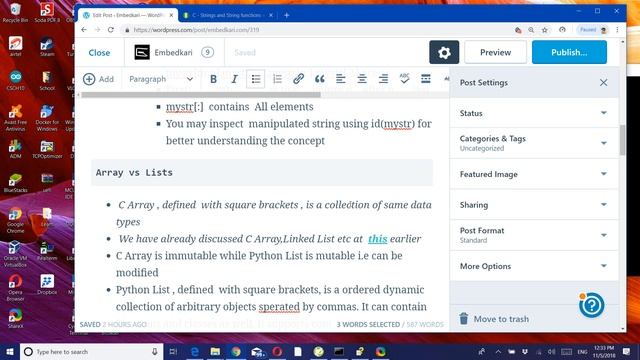
Task: Expand the More Options section
Action: (x=534, y=266)
